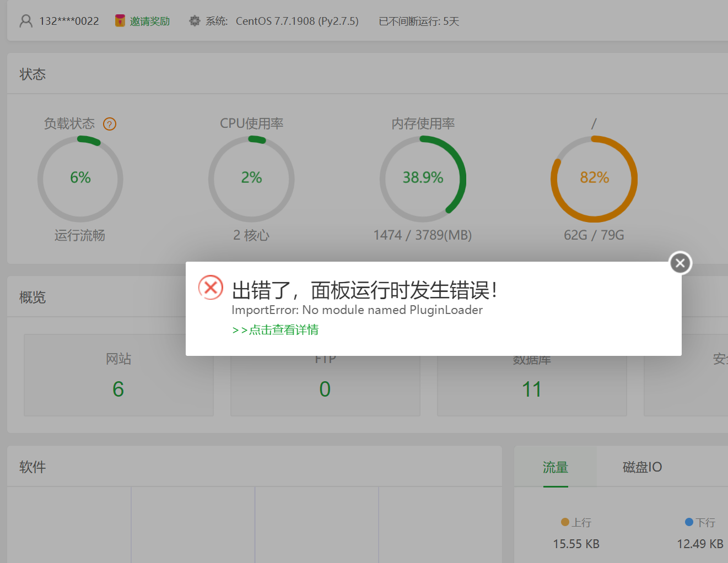This screenshot has width=728, height=563.
Task: Click the 内存使用率 label
Action: pos(423,123)
